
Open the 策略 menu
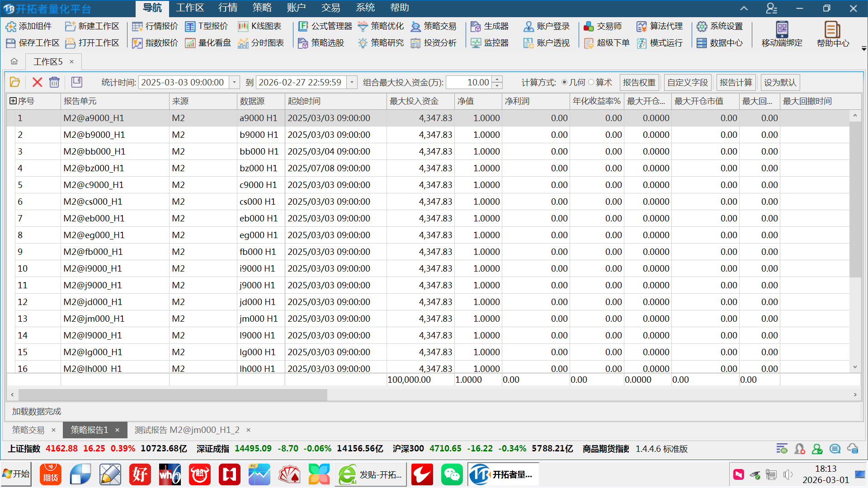point(262,8)
